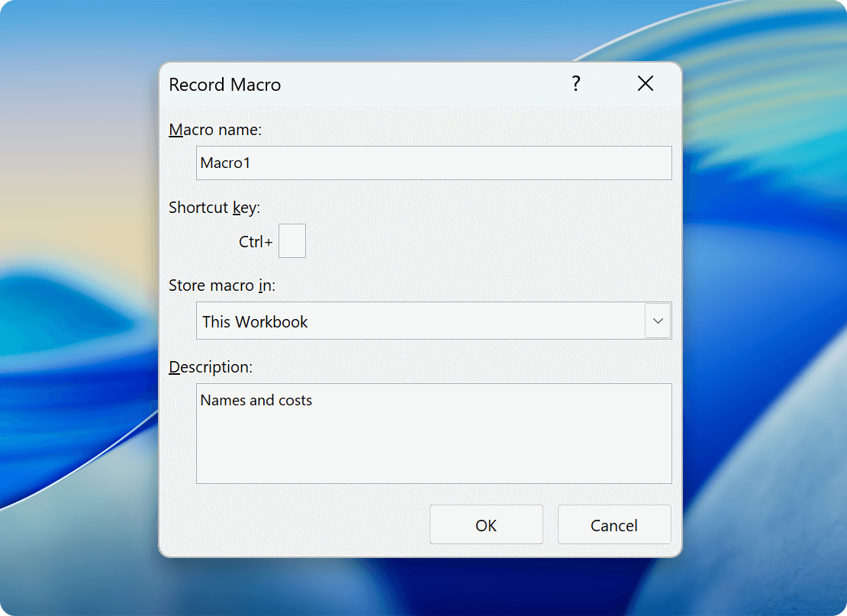Select the Names and costs description text
This screenshot has width=847, height=616.
click(x=256, y=399)
